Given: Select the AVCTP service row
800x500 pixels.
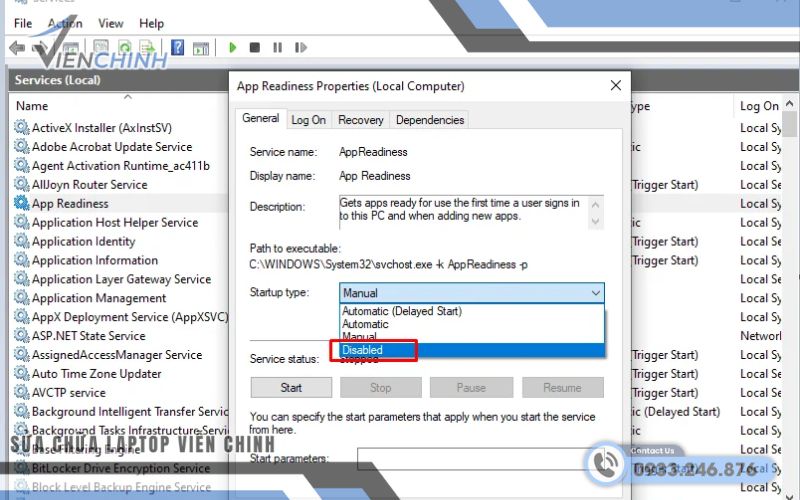Looking at the screenshot, I should (69, 393).
